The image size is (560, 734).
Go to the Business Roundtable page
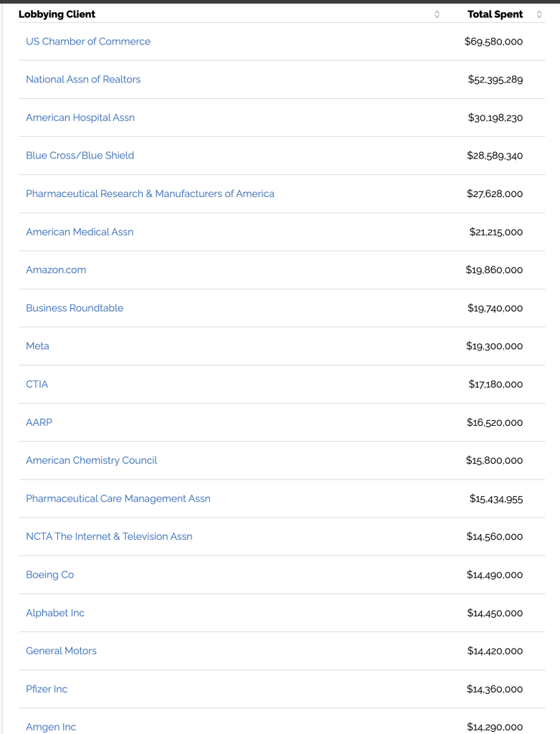pyautogui.click(x=75, y=308)
